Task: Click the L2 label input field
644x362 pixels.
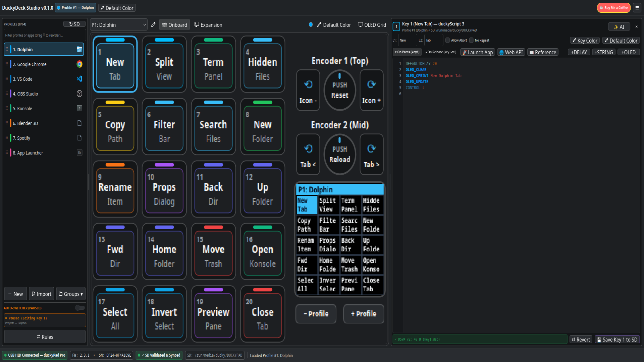Action: coord(433,40)
